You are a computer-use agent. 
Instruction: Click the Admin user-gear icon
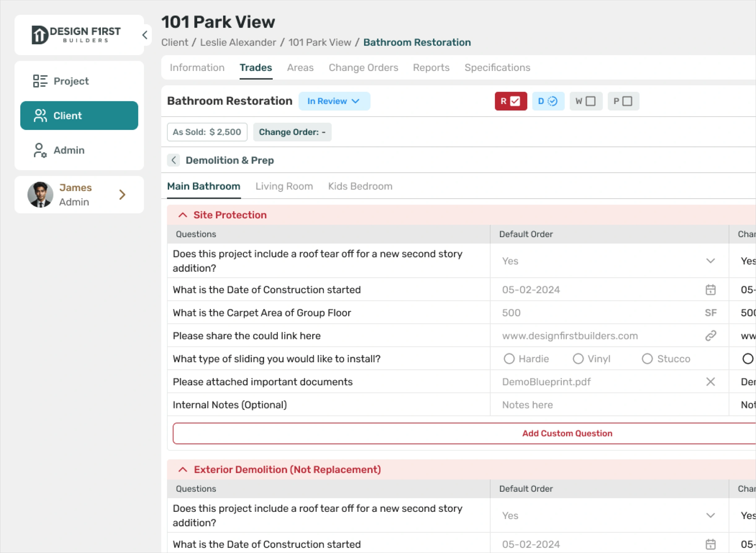pyautogui.click(x=40, y=150)
